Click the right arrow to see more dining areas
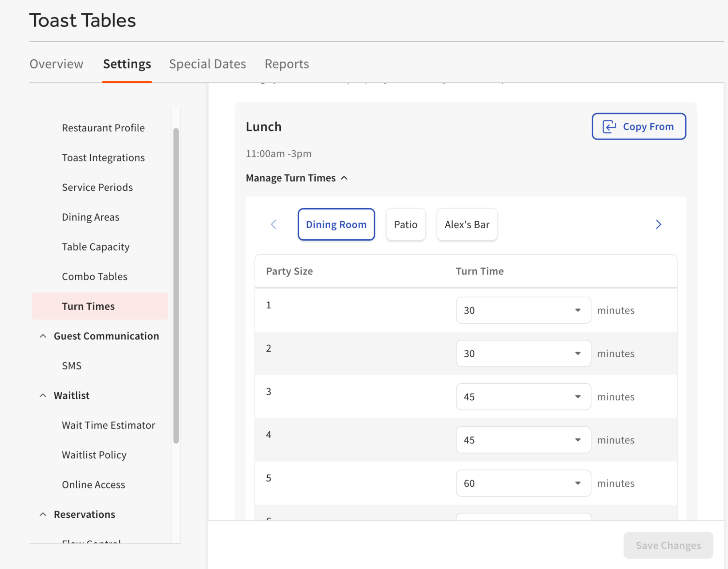This screenshot has height=569, width=728. [658, 225]
